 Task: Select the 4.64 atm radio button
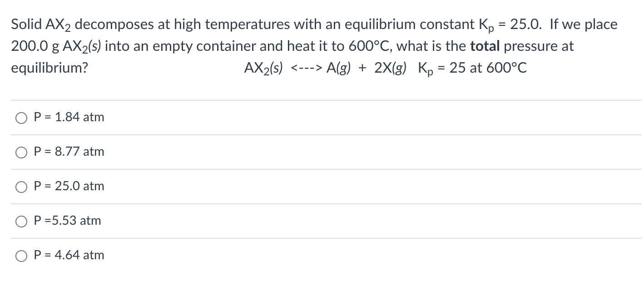(22, 256)
